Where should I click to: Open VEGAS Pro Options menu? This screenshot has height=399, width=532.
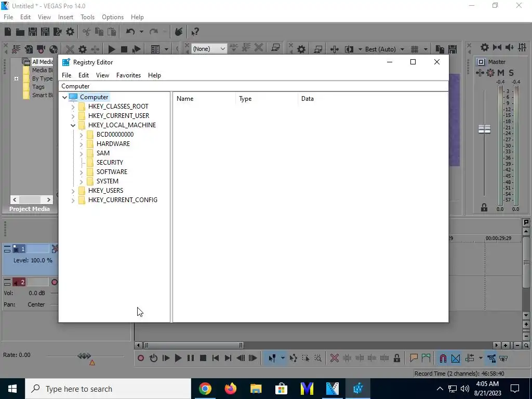pos(113,17)
